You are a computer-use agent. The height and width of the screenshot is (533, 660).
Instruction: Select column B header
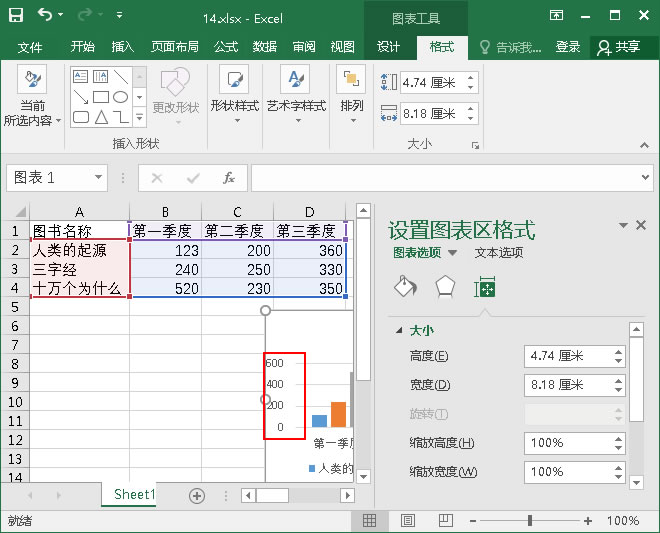coord(165,211)
